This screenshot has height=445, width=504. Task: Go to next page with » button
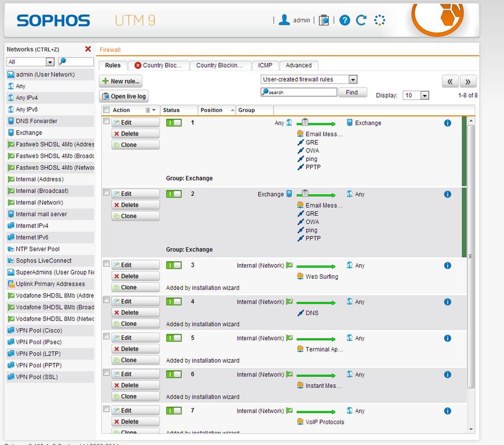point(468,81)
